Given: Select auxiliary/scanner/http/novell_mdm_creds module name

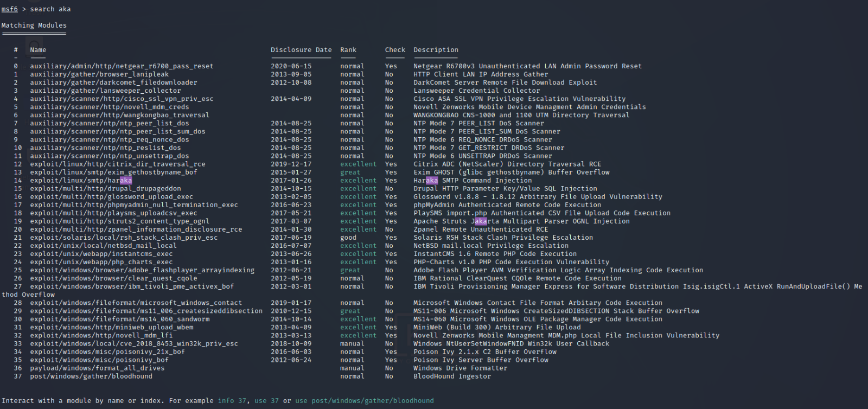Looking at the screenshot, I should 110,107.
